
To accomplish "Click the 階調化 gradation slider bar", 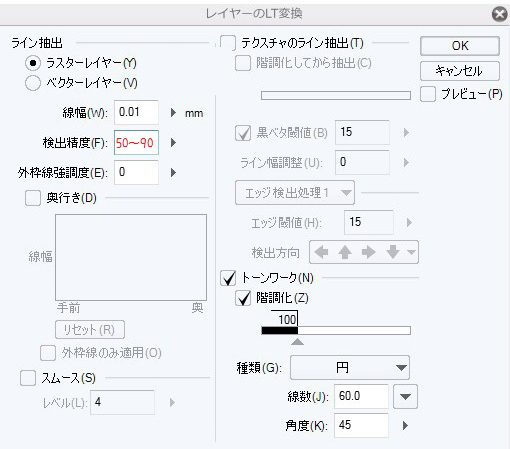I will click(336, 330).
